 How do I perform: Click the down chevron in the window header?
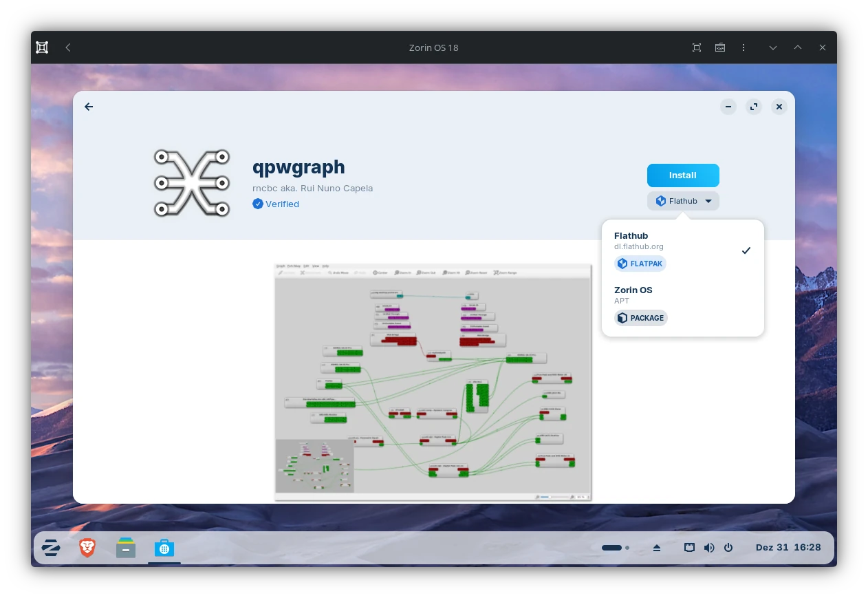pos(773,47)
